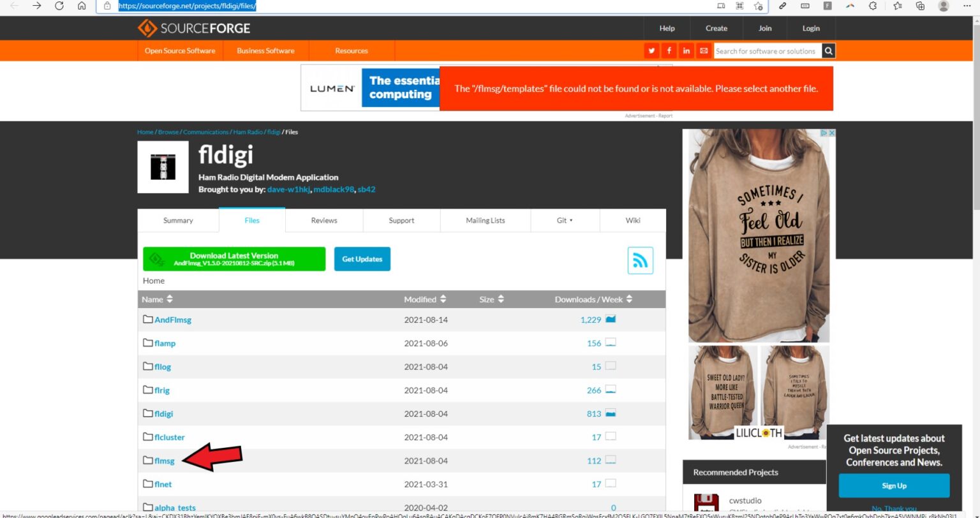This screenshot has height=518, width=980.
Task: Click the search for software input field
Action: click(766, 51)
